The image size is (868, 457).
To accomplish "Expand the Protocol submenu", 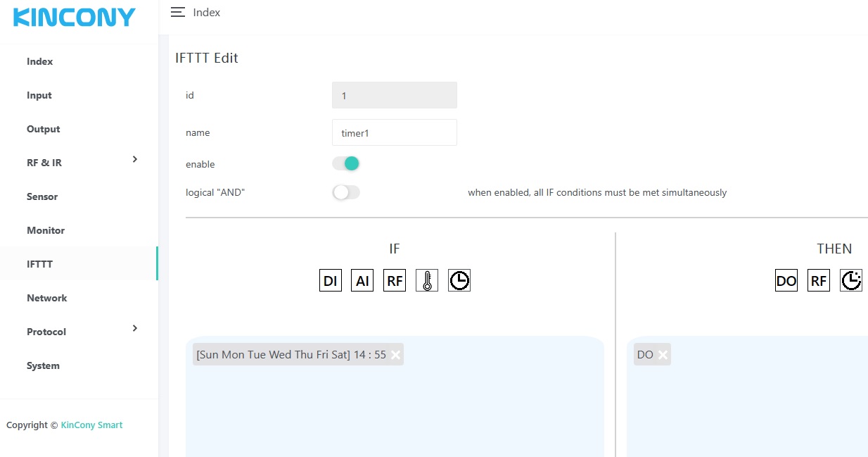I will [134, 329].
